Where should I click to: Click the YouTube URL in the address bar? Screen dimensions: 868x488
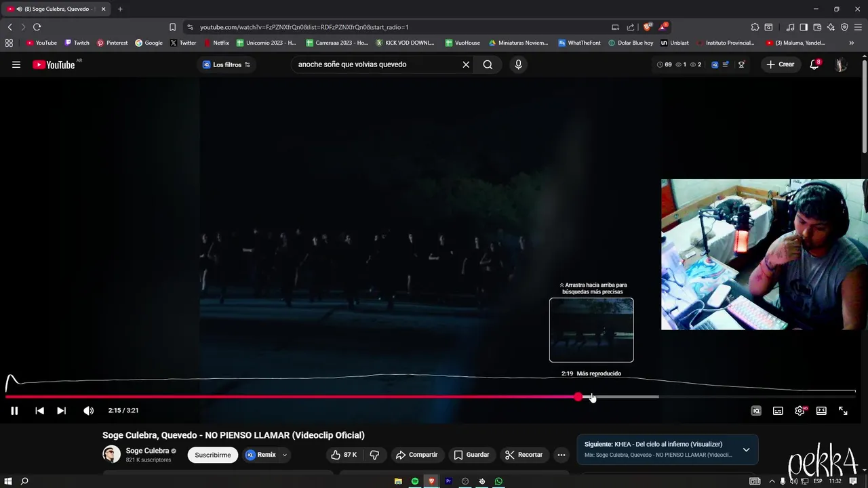pos(304,27)
